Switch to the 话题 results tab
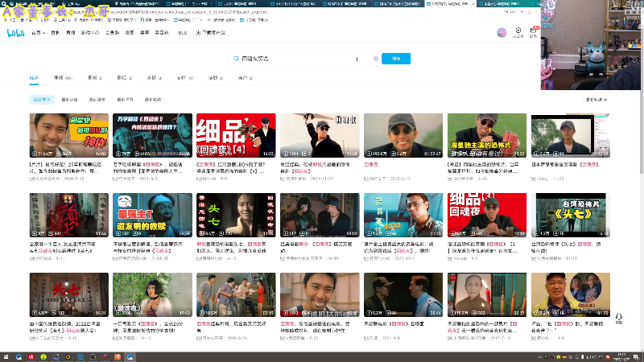 pos(215,78)
